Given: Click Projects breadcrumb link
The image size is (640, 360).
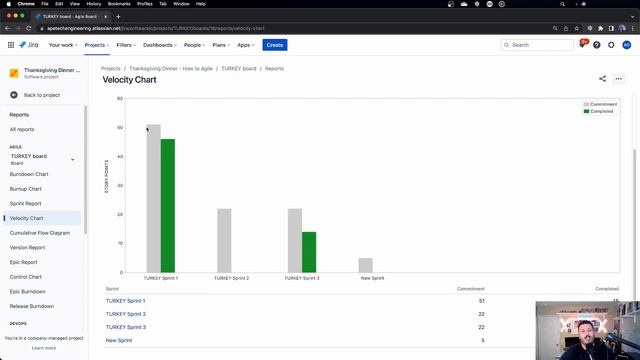Looking at the screenshot, I should 111,69.
